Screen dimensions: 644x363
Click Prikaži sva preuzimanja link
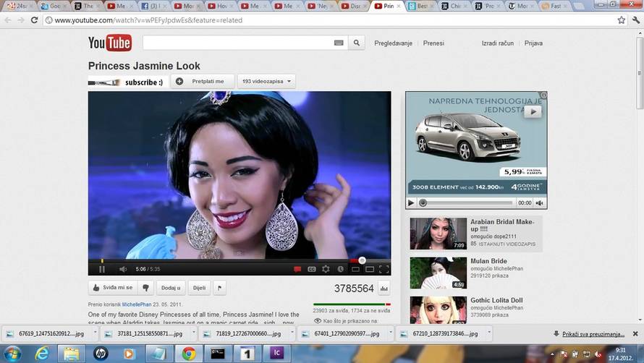593,334
